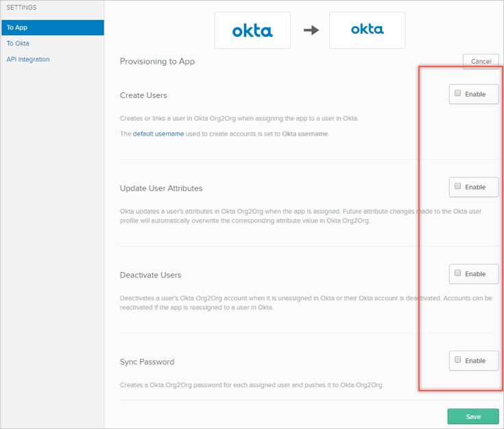Viewport: 504px width, 429px height.
Task: Click the Deactivate Users section title
Action: (x=150, y=275)
